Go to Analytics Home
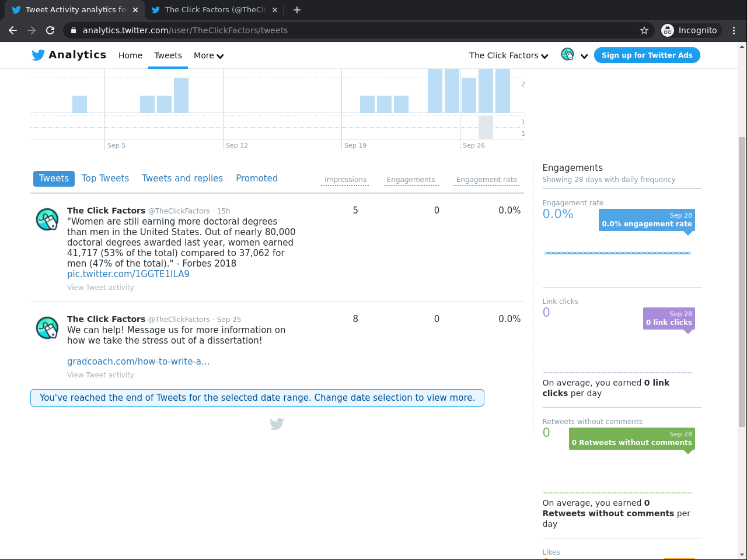 click(x=130, y=55)
